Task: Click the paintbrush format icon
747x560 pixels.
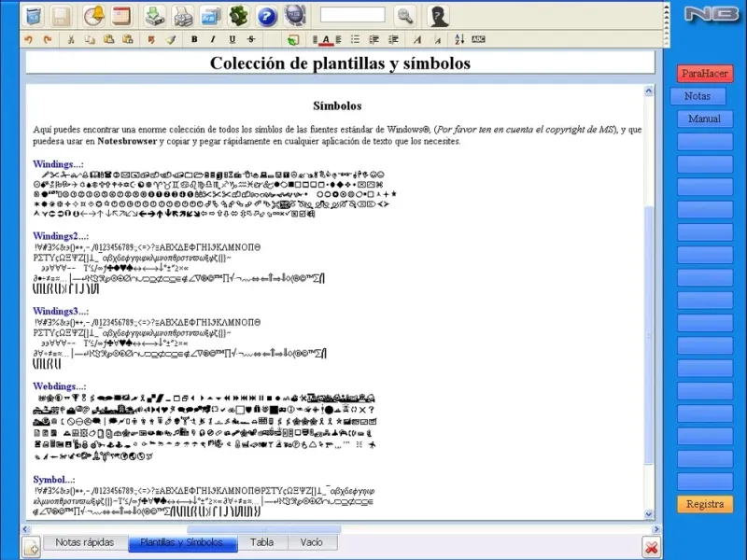Action: (x=171, y=39)
